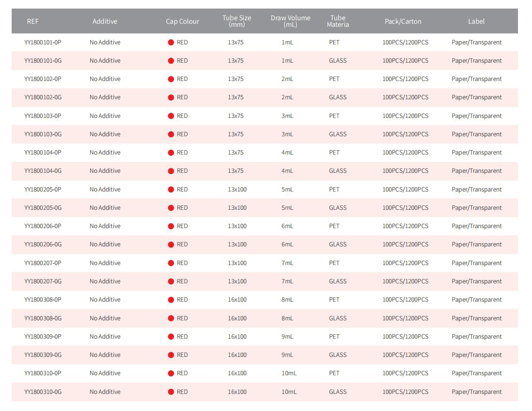Click the red cap dot in row YY1800101-0G
This screenshot has height=411, width=532.
pyautogui.click(x=171, y=61)
